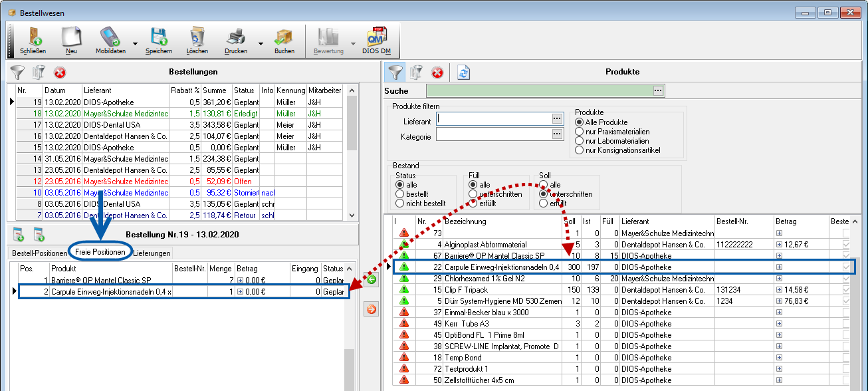
Task: Focus the Kategorie filter input
Action: point(494,134)
